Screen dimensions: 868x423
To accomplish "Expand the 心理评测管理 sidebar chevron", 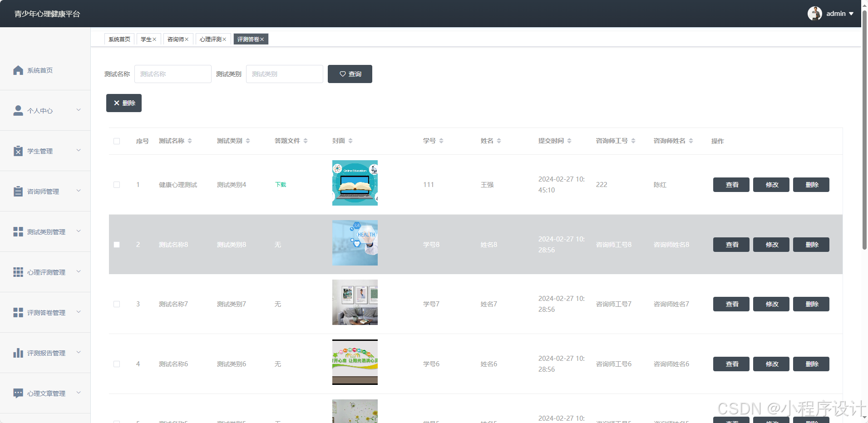I will pos(79,272).
